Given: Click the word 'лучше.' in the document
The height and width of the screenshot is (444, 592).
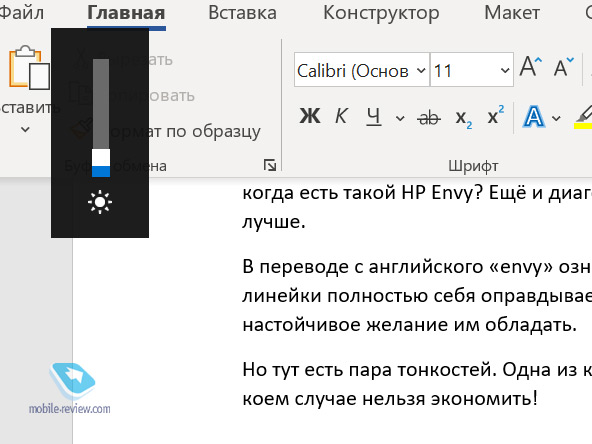Looking at the screenshot, I should click(274, 222).
